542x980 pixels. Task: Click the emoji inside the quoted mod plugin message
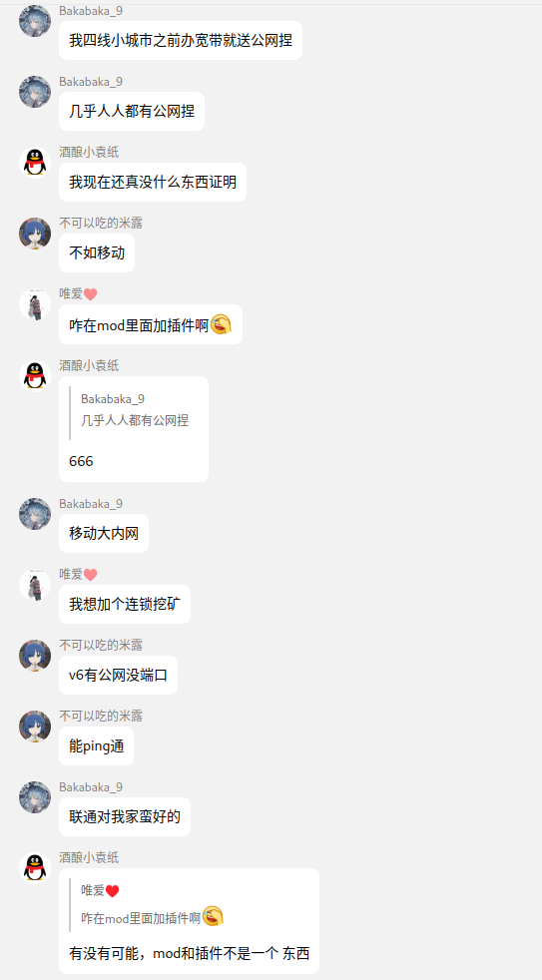214,916
